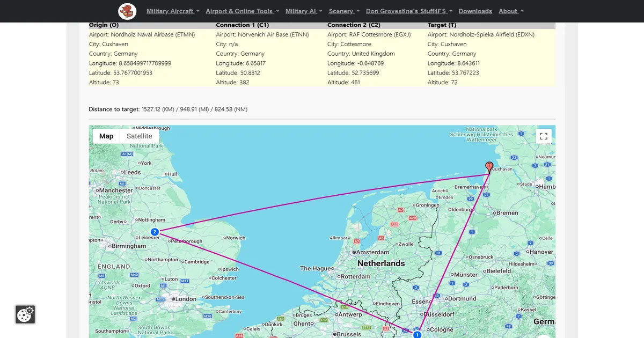Screen dimensions: 644x338
Task: Click the site logo in the navbar
Action: coord(127,11)
